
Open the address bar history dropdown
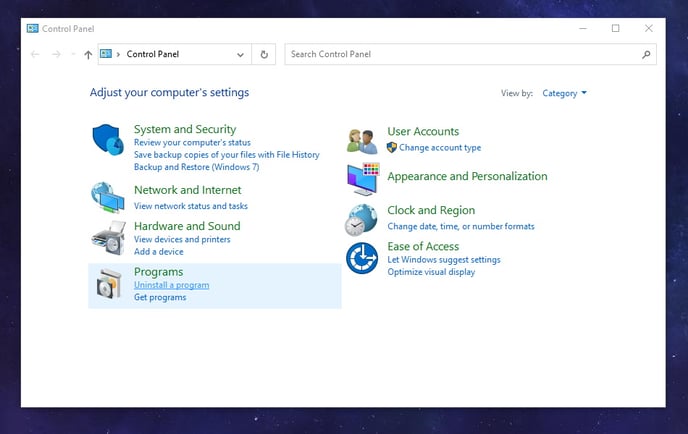[x=240, y=55]
